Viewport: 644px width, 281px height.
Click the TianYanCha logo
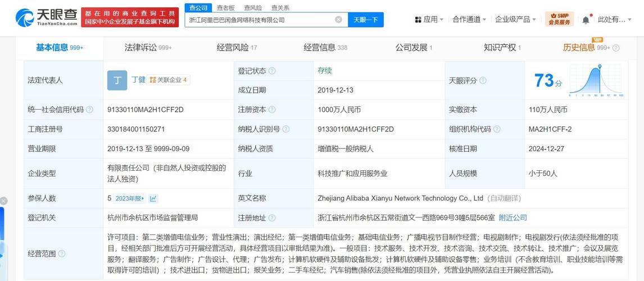coord(47,17)
